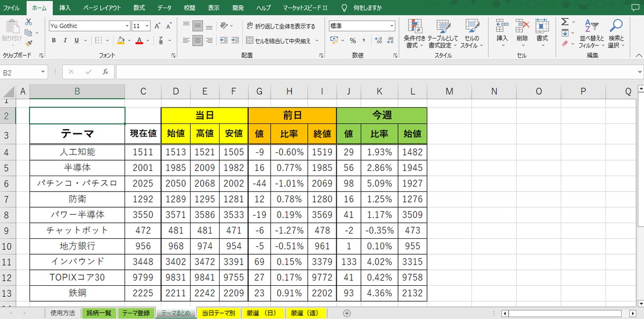This screenshot has width=644, height=319.
Task: Open the font size 11 dropdown
Action: (147, 26)
